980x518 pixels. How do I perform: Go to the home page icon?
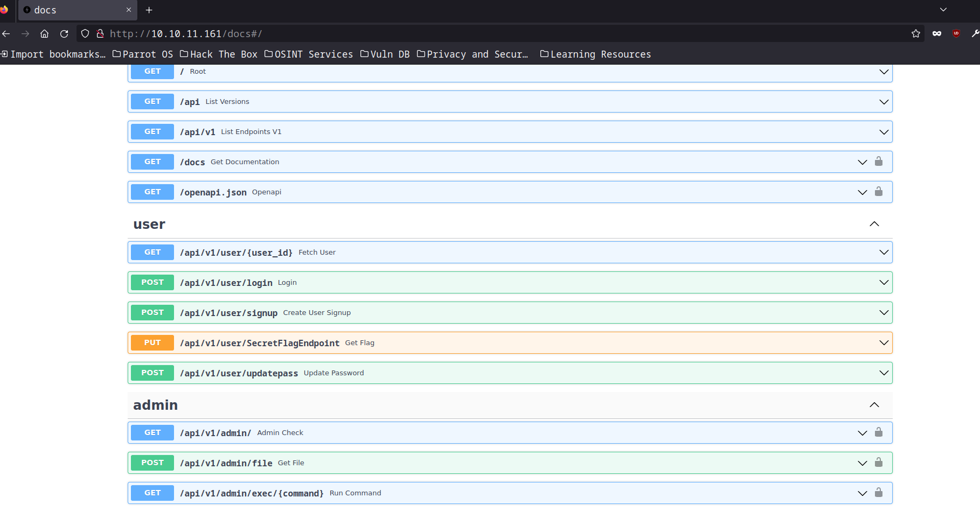[45, 33]
